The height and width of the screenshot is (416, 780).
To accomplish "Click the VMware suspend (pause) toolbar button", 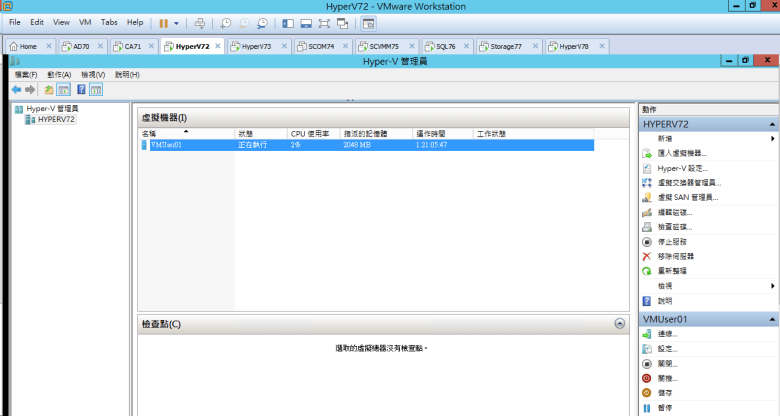I will point(163,22).
